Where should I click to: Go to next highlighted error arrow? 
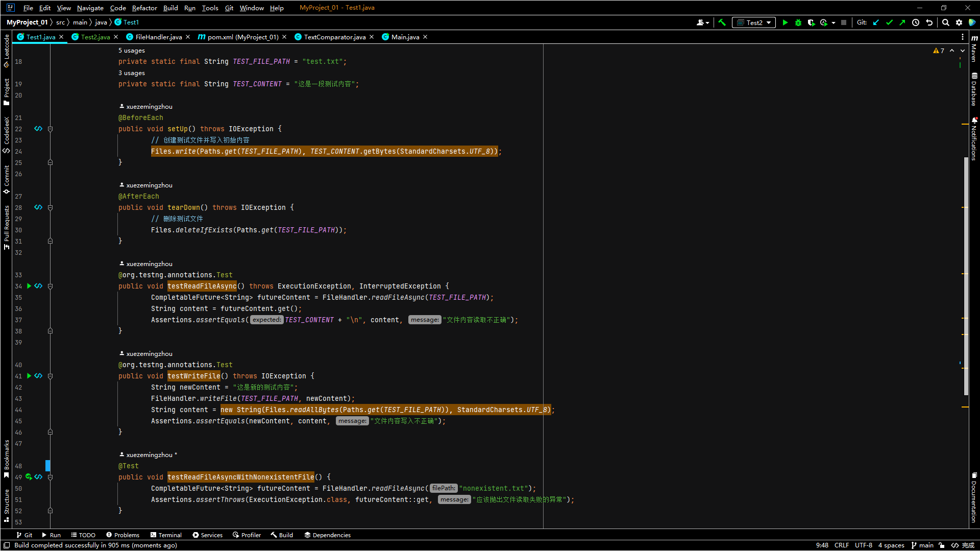tap(963, 51)
